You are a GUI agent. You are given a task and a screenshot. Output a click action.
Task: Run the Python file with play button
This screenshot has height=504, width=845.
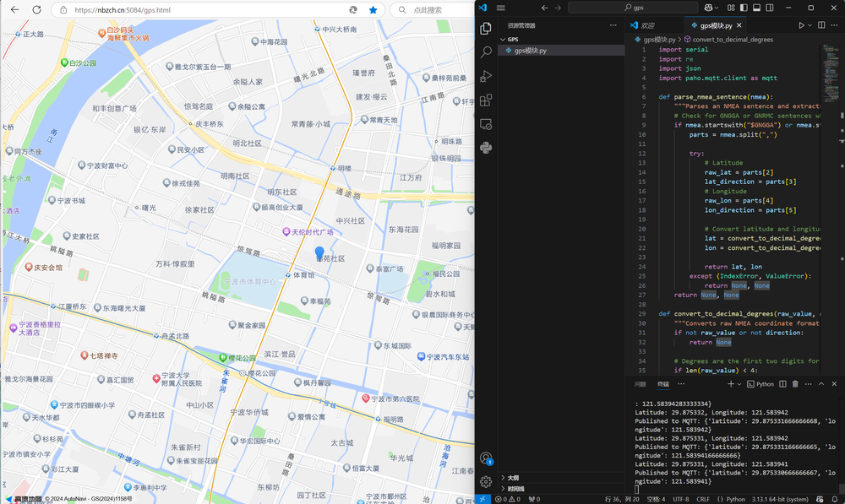click(x=801, y=25)
